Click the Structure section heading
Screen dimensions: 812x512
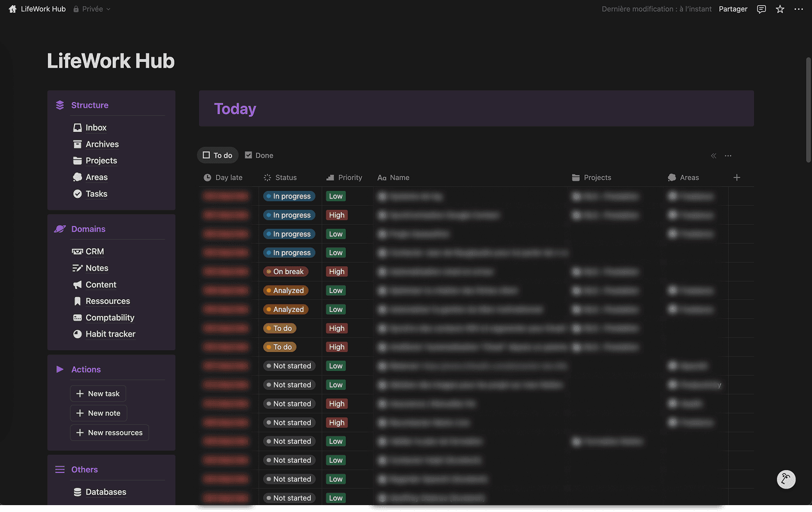[x=89, y=105]
